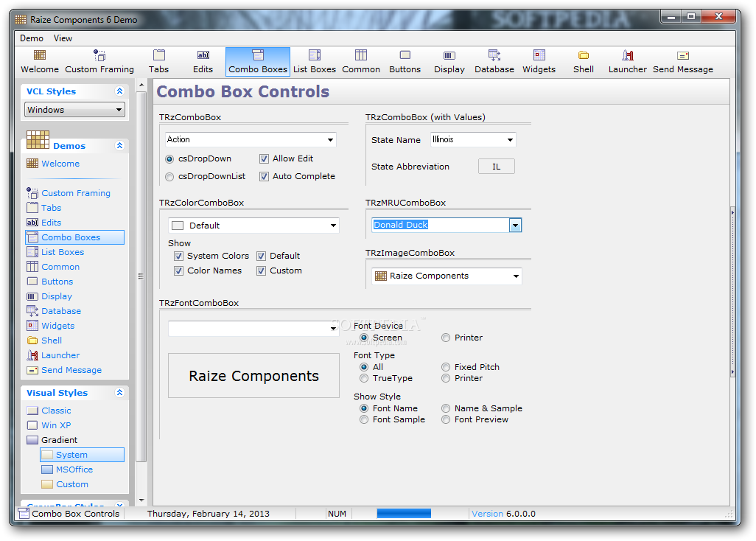Image resolution: width=756 pixels, height=541 pixels.
Task: Click the Database icon in sidebar
Action: 32,311
